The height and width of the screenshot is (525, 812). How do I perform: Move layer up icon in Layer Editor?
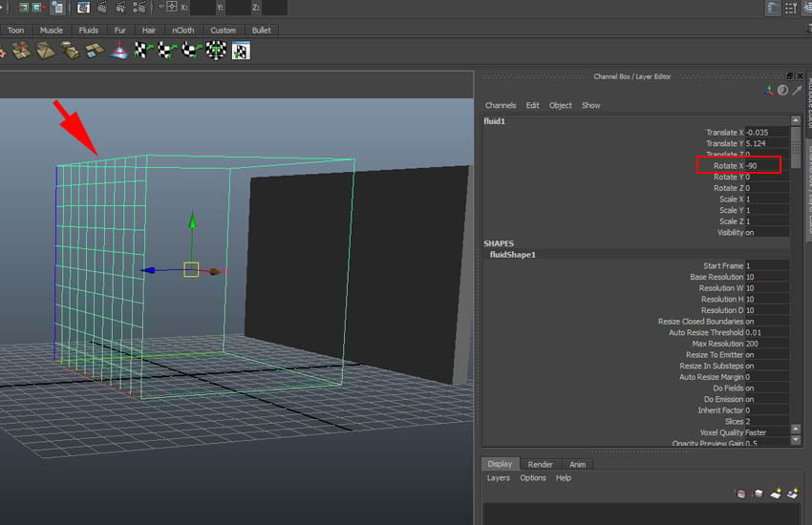click(x=740, y=493)
